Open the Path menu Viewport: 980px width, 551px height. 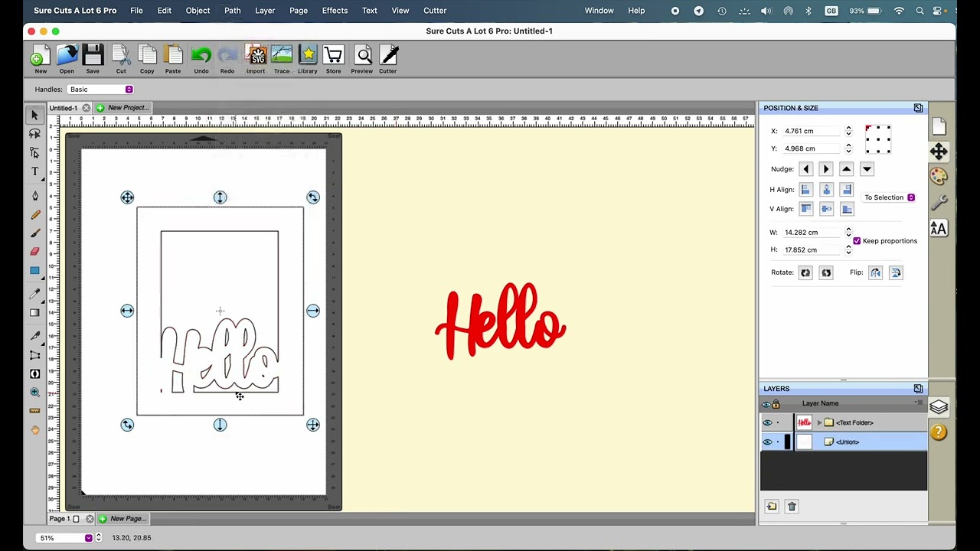pyautogui.click(x=232, y=11)
